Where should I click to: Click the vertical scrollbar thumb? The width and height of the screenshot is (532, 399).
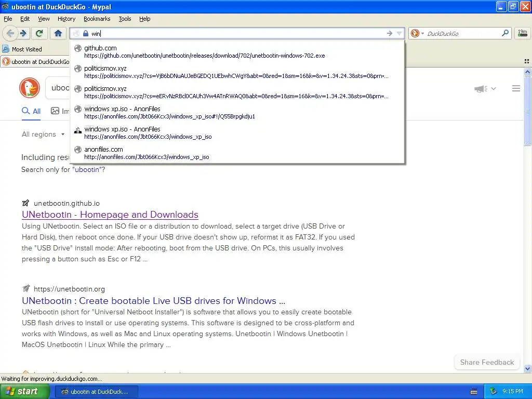[x=527, y=111]
